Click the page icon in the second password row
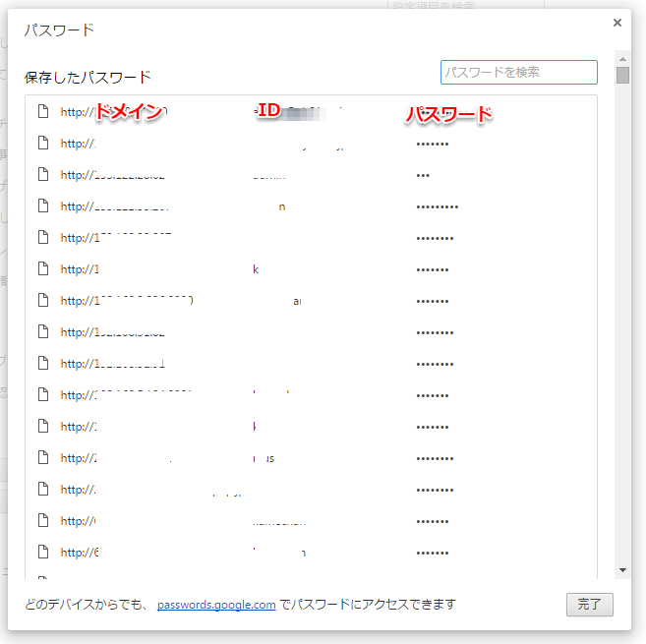The width and height of the screenshot is (646, 644). 42,144
